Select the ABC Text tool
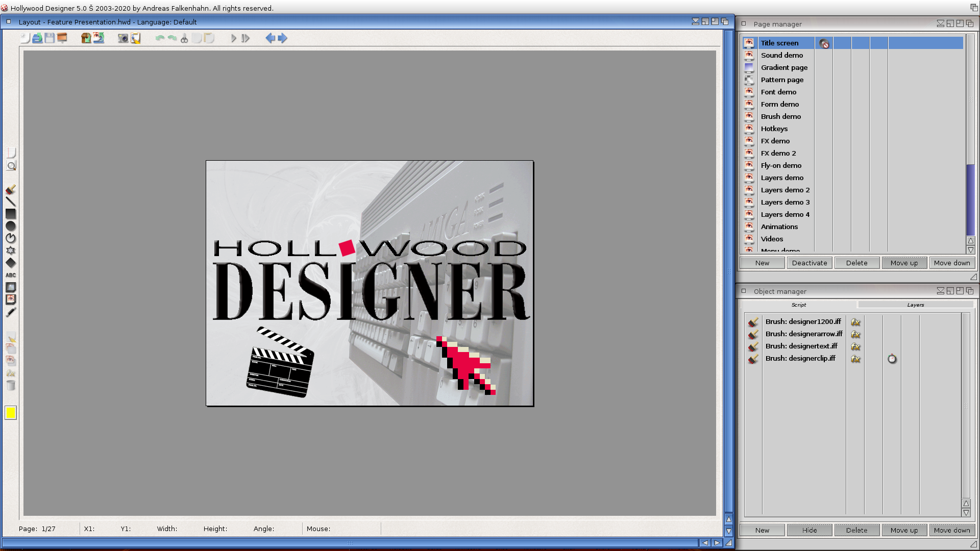 pos(11,275)
